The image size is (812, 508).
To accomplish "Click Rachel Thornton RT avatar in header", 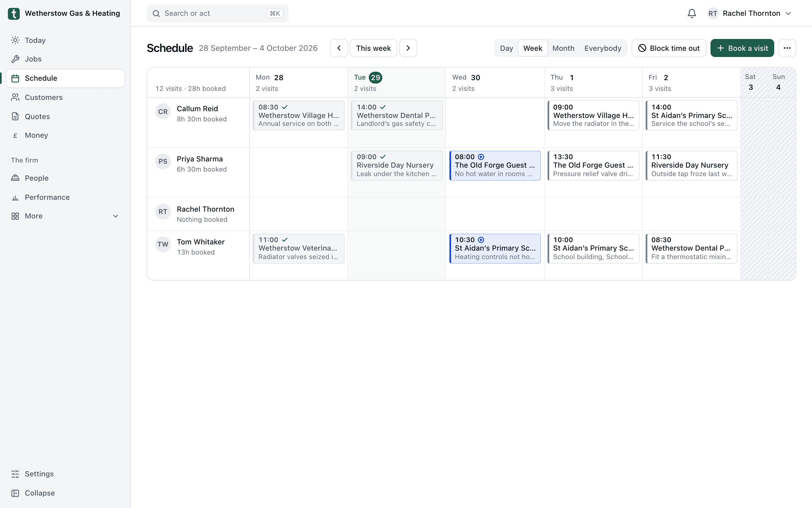I will 713,14.
